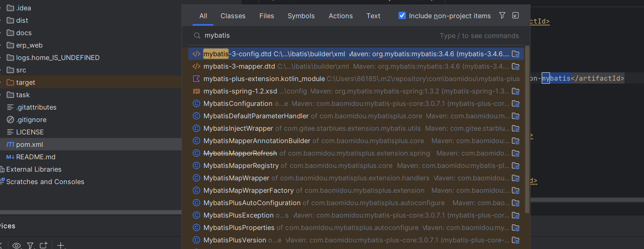Select the mybatis-plus-extension.kotlin_module result
The height and width of the screenshot is (249, 644).
[x=356, y=79]
